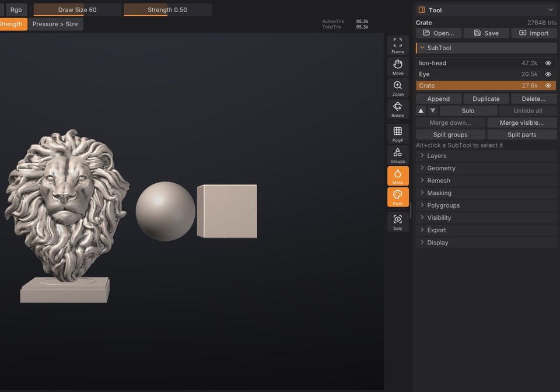Viewport: 560px width, 392px height.
Task: Toggle visibility of the Crate subtool
Action: point(548,86)
